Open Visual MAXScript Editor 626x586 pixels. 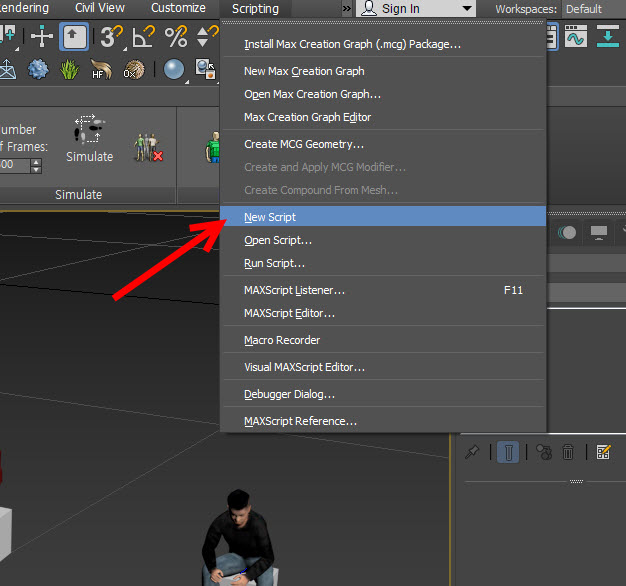coord(383,367)
